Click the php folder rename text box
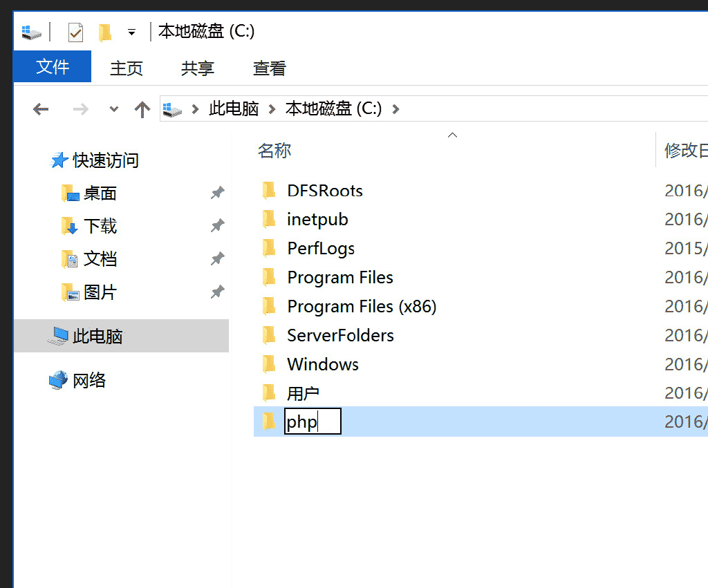The width and height of the screenshot is (708, 588). (x=313, y=421)
